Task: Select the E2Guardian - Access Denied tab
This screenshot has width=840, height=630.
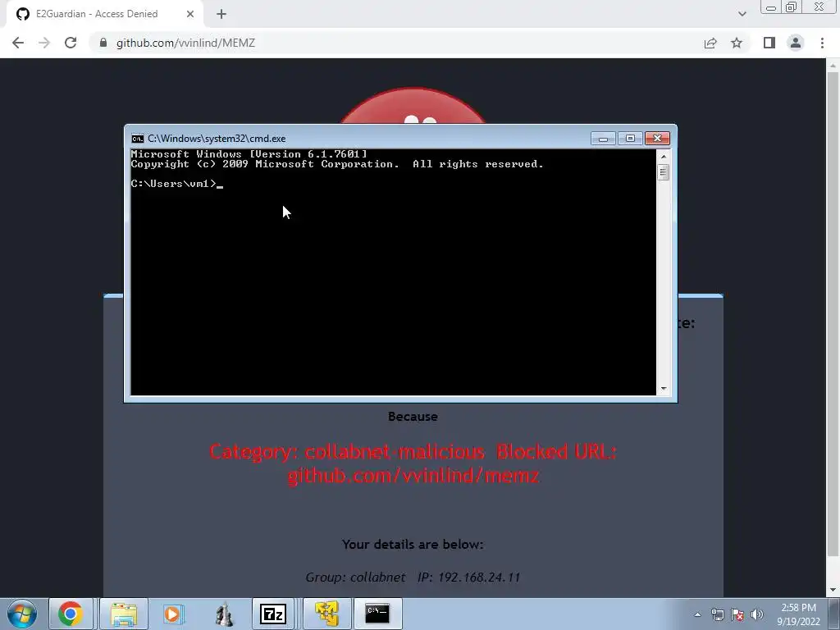Action: [105, 14]
